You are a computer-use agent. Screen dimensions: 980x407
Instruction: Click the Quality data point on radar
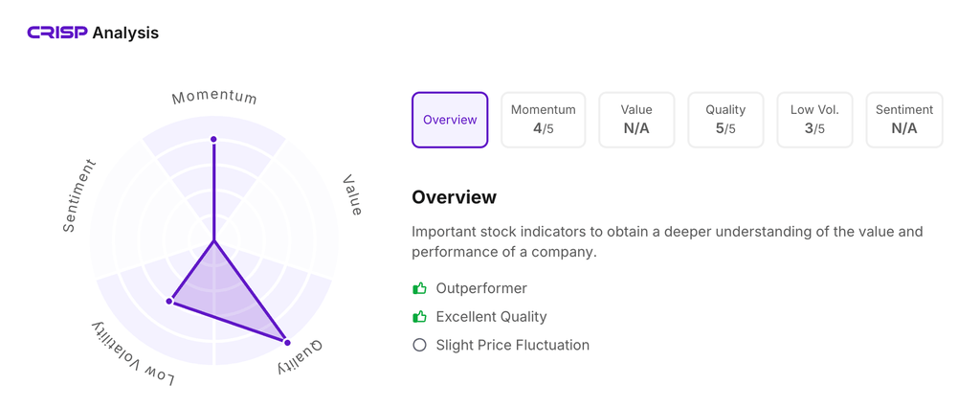pyautogui.click(x=287, y=342)
